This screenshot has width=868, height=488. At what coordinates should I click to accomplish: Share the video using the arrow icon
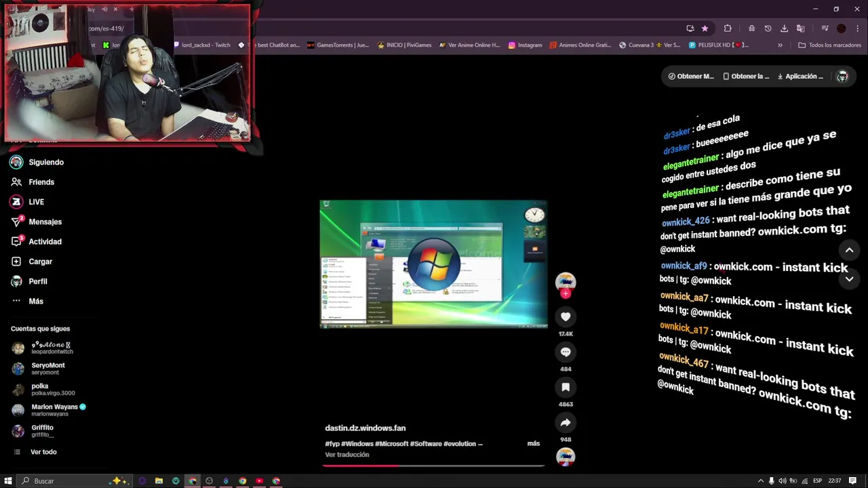(x=566, y=422)
